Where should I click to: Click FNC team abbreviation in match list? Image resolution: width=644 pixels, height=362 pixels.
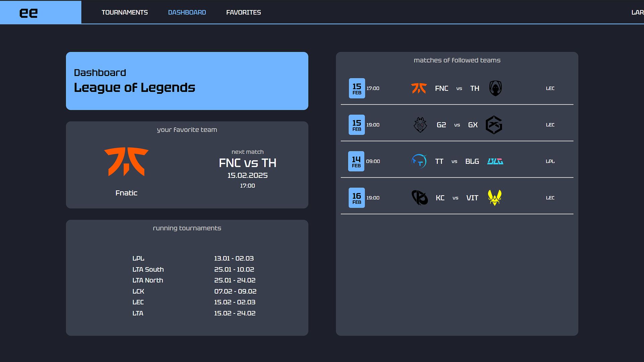click(441, 88)
